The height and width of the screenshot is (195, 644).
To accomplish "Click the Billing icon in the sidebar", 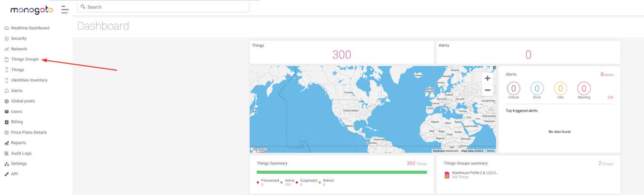I will [x=7, y=122].
